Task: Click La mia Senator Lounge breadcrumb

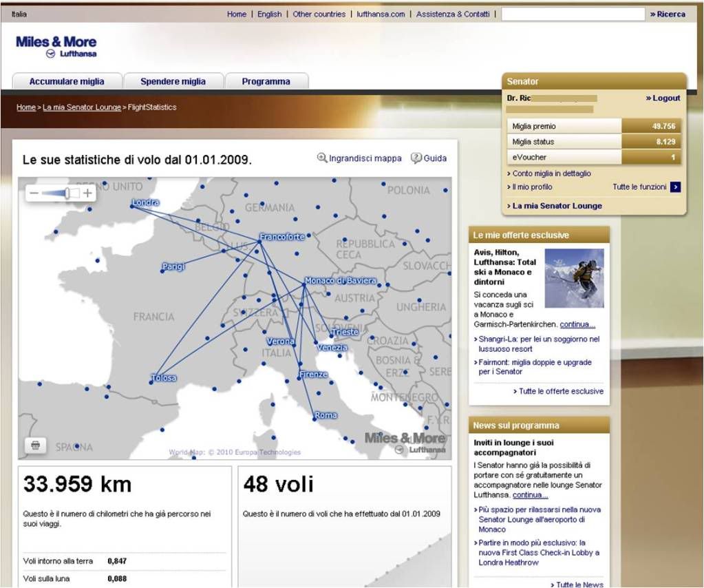Action: 82,107
